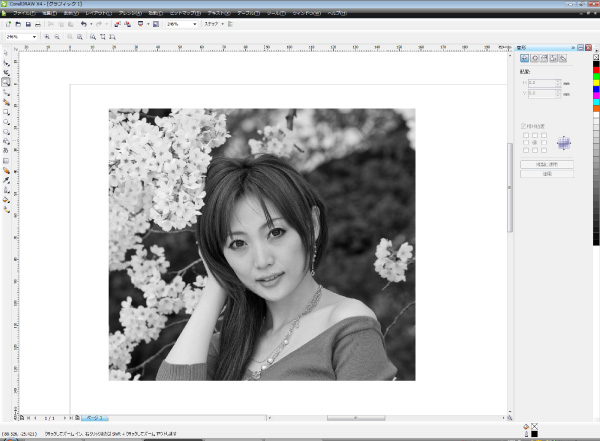Check the bottom-right anchor point checkbox
This screenshot has width=600, height=441.
click(x=544, y=150)
